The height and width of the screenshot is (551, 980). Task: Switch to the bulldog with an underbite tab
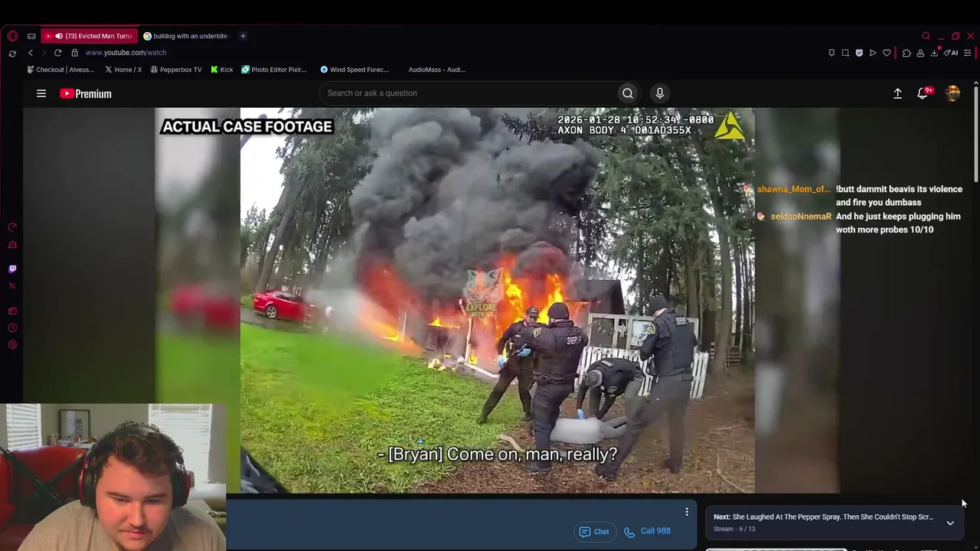pos(186,36)
